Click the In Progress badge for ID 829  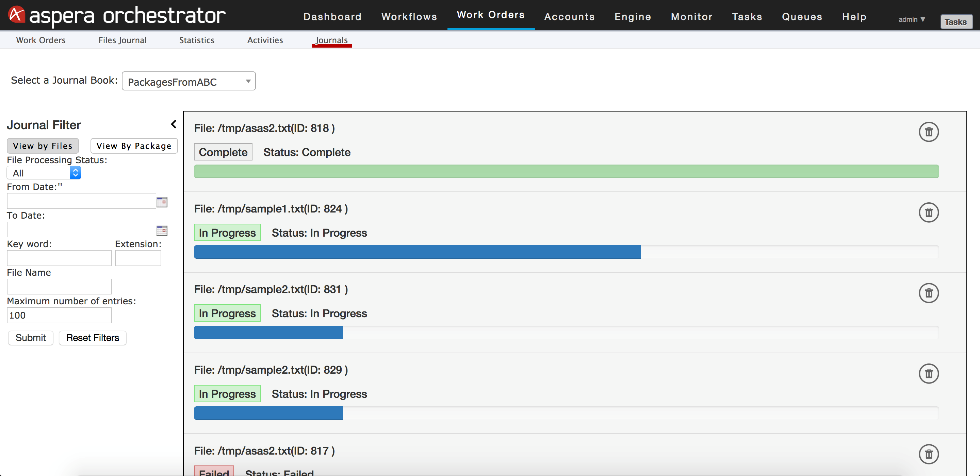(x=227, y=394)
